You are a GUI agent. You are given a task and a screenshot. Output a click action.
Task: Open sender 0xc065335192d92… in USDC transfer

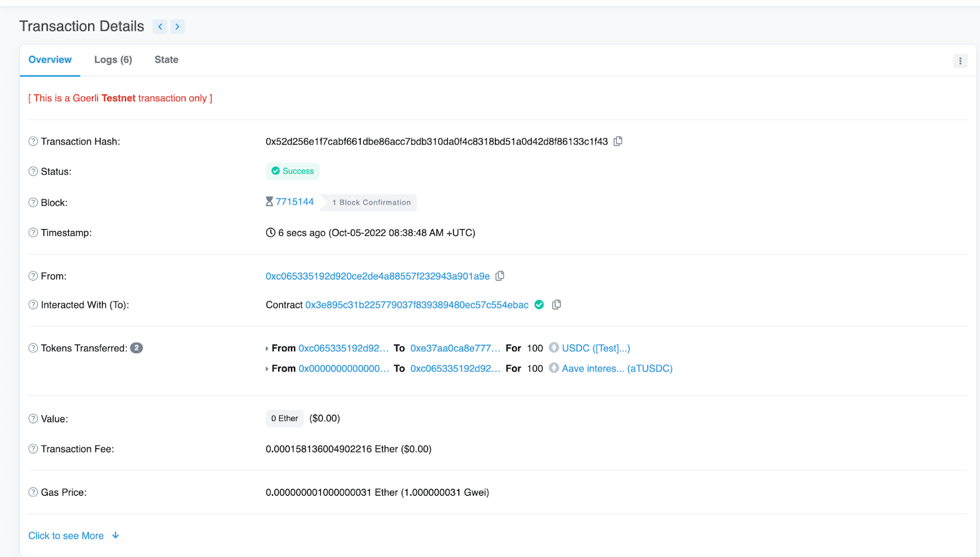(x=344, y=348)
